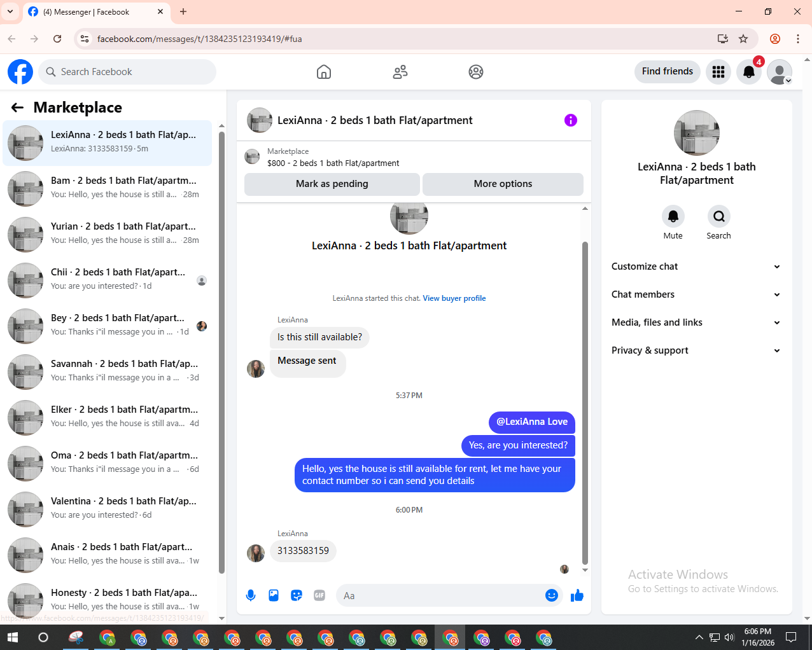812x650 pixels.
Task: Send a thumbs-up like
Action: point(577,595)
